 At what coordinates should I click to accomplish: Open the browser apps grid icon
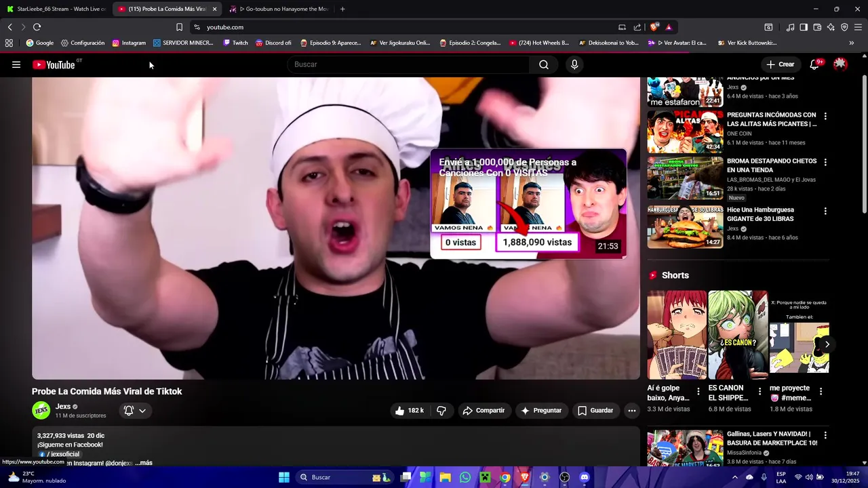(9, 43)
